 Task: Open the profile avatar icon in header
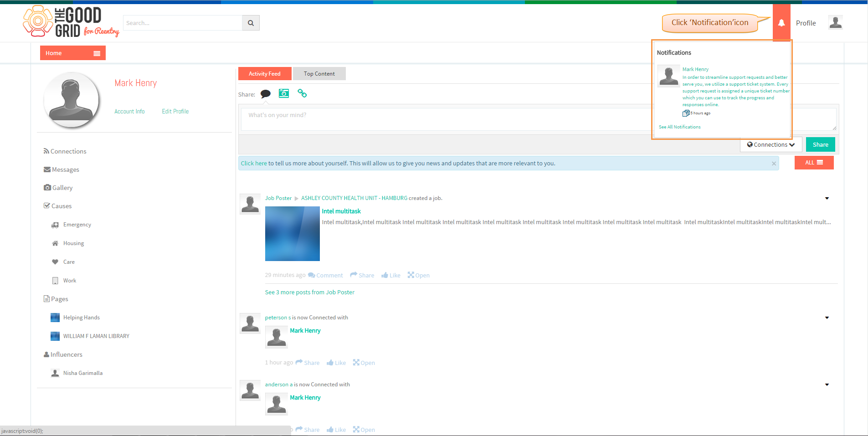[836, 22]
